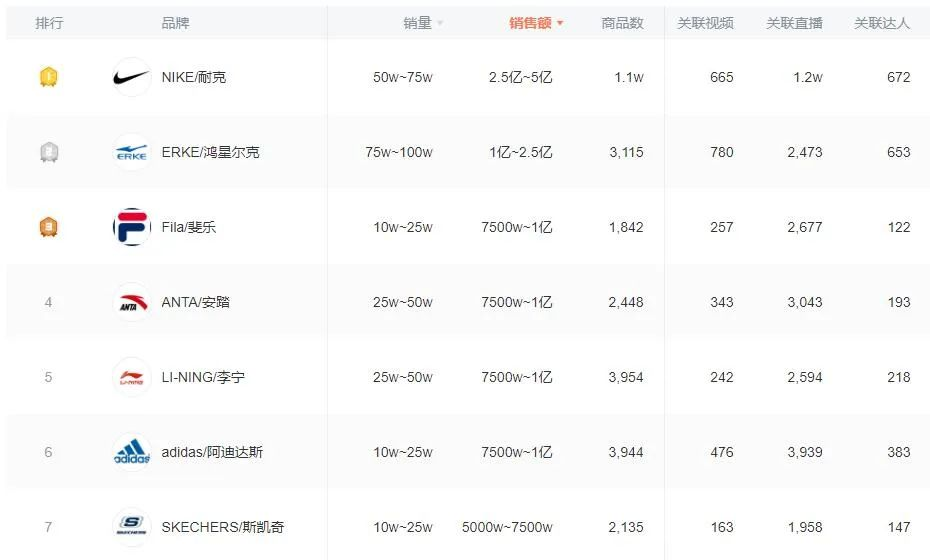This screenshot has width=930, height=560.
Task: Click SKECHERS's revenue 5000w~7500w
Action: [507, 527]
